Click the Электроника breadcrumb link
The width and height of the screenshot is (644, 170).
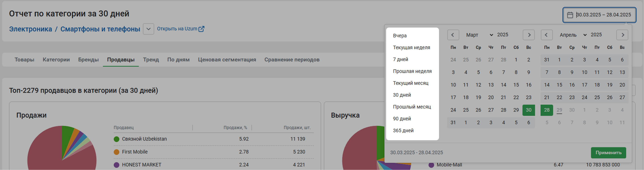point(31,29)
